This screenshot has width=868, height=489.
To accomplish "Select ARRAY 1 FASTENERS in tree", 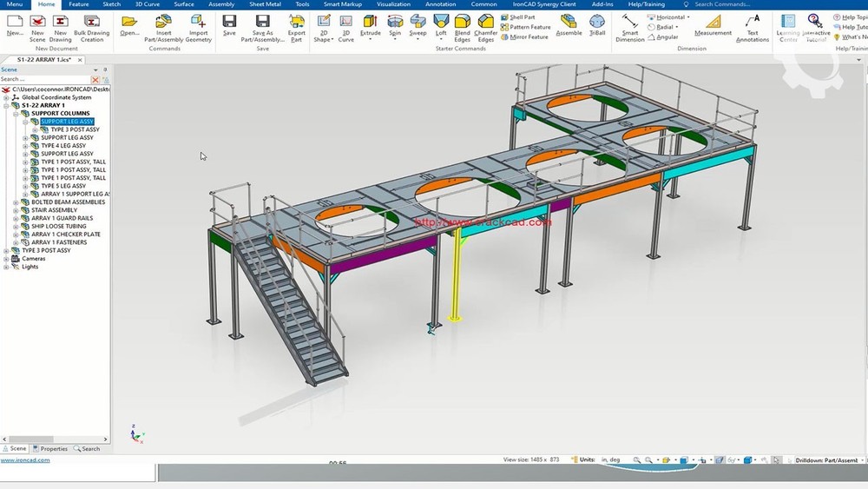I will click(59, 242).
